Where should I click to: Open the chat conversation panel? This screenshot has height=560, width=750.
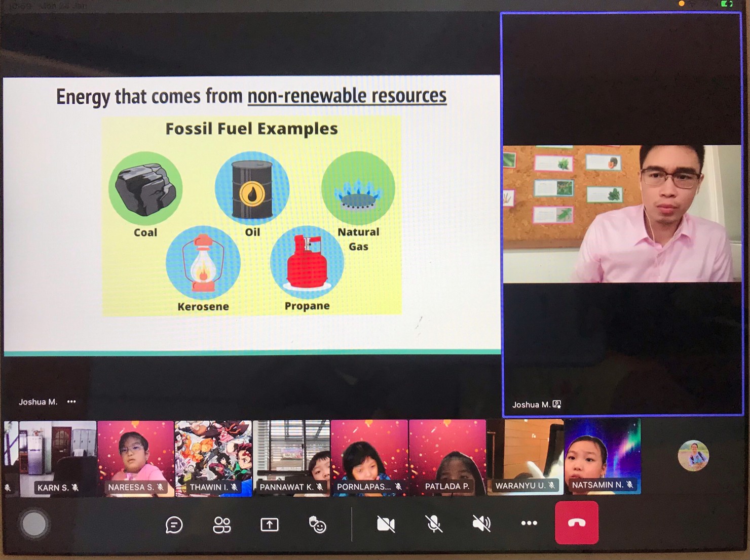coord(174,525)
